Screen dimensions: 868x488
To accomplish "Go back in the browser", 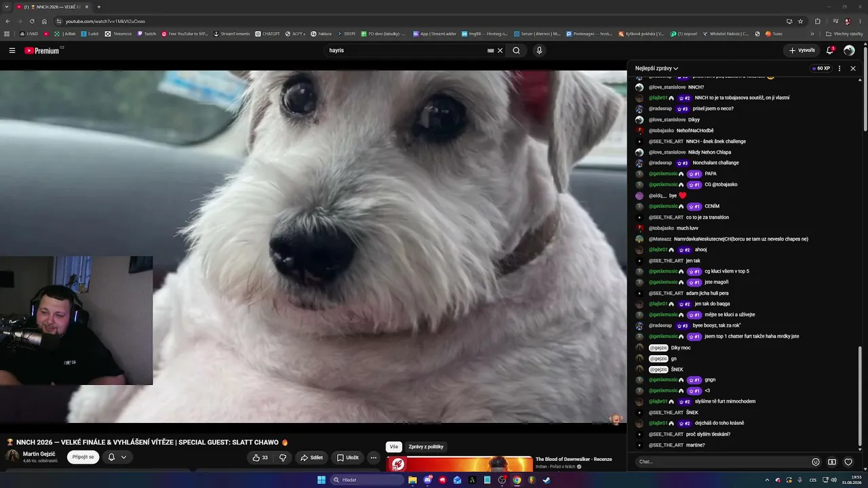I will click(x=7, y=21).
